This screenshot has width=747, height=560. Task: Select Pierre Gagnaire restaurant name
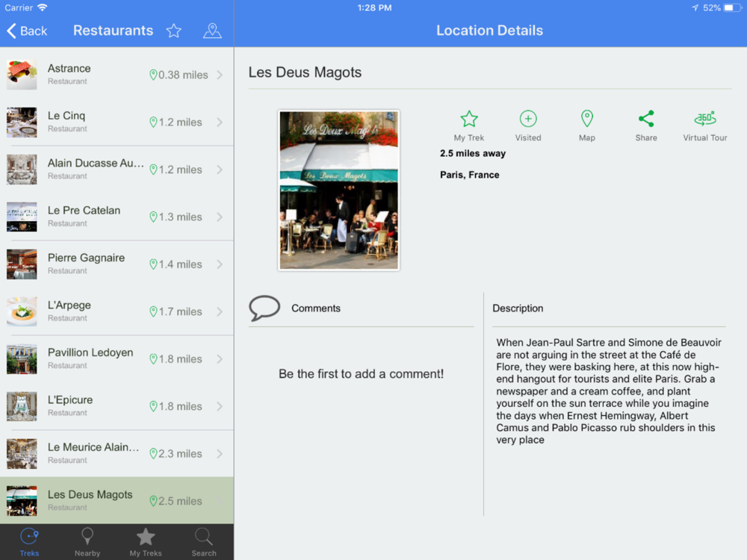[x=86, y=258]
